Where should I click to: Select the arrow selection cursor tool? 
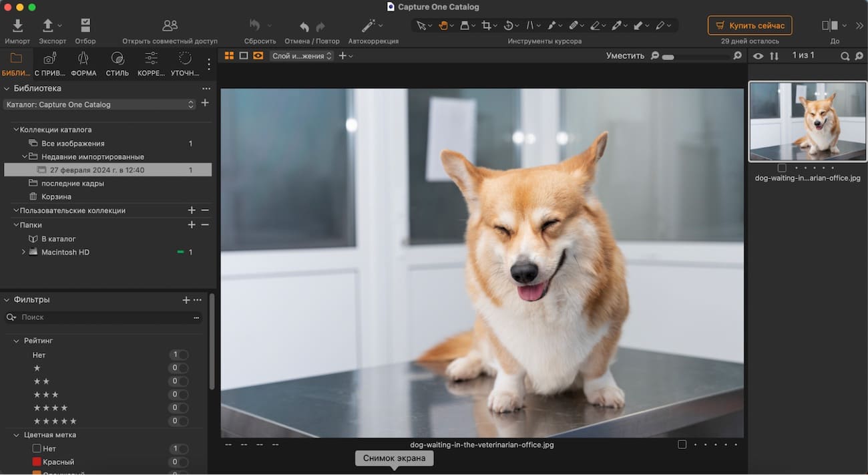[421, 25]
